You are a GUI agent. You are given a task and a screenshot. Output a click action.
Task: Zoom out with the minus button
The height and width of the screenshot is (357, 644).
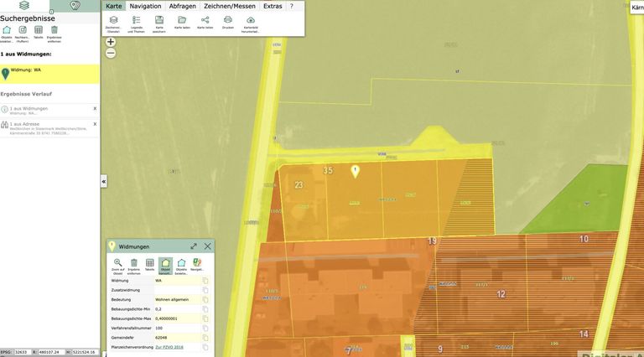111,53
